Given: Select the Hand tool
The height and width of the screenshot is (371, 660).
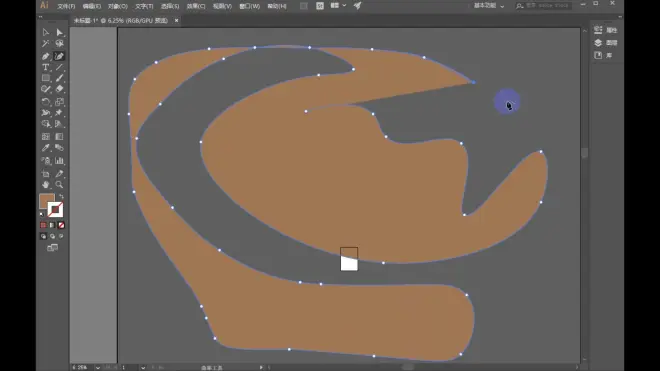Looking at the screenshot, I should pos(45,184).
